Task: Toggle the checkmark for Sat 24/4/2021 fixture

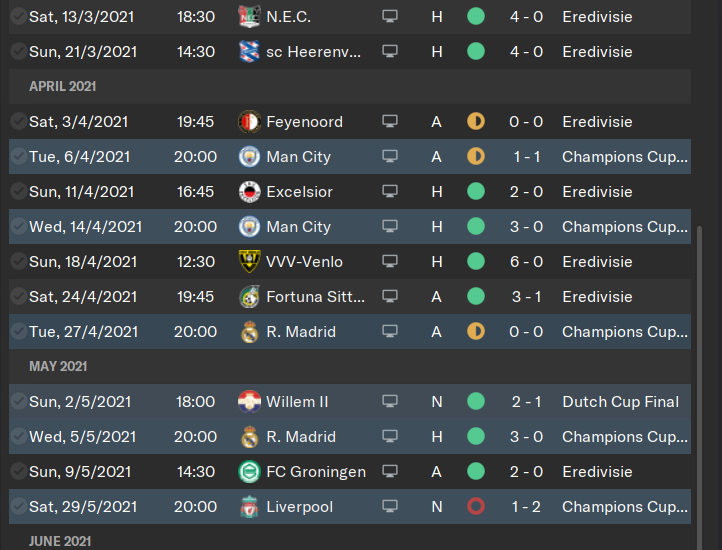Action: pos(18,297)
